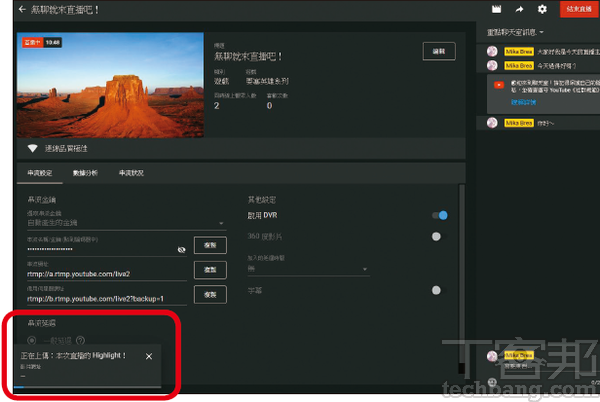Click the stream health diamond icon
Image resolution: width=600 pixels, height=402 pixels.
pyautogui.click(x=33, y=148)
